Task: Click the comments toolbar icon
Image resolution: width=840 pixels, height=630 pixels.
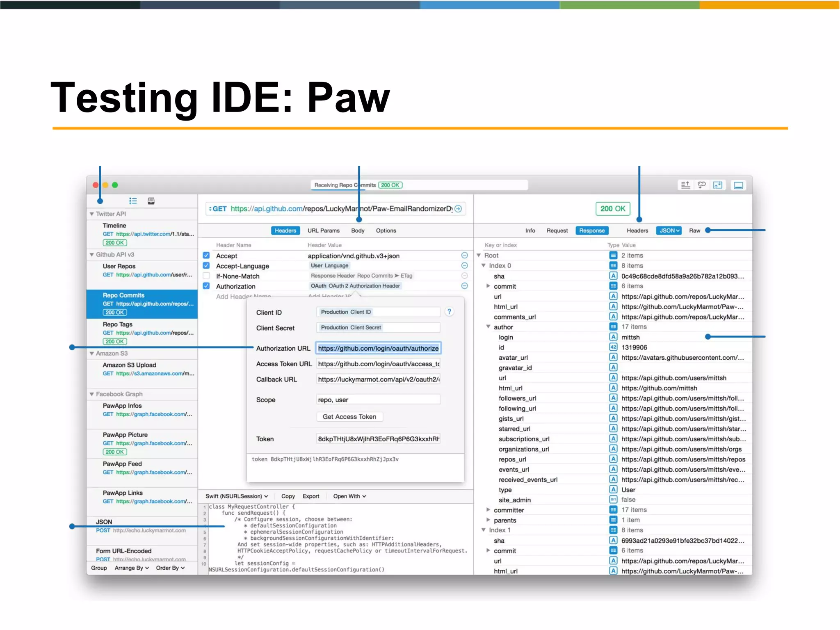Action: tap(702, 185)
